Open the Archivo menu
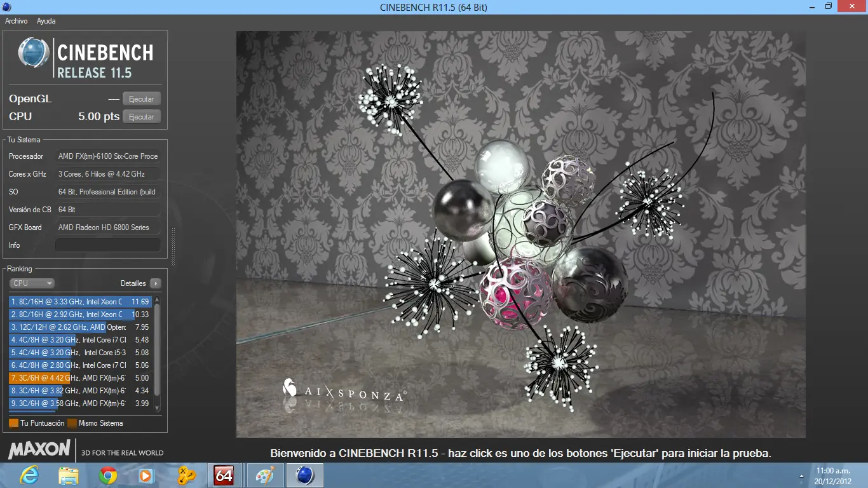 pyautogui.click(x=17, y=21)
